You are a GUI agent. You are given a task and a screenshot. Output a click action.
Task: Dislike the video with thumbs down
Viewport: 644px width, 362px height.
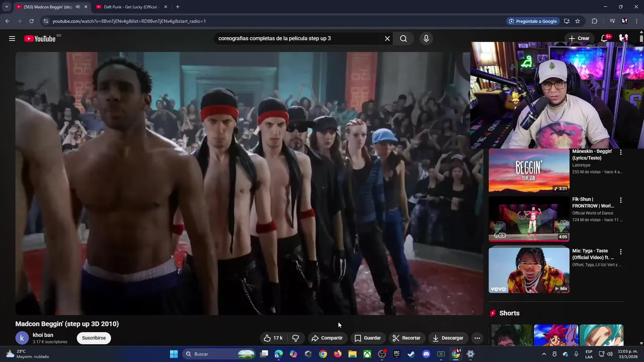(x=296, y=338)
